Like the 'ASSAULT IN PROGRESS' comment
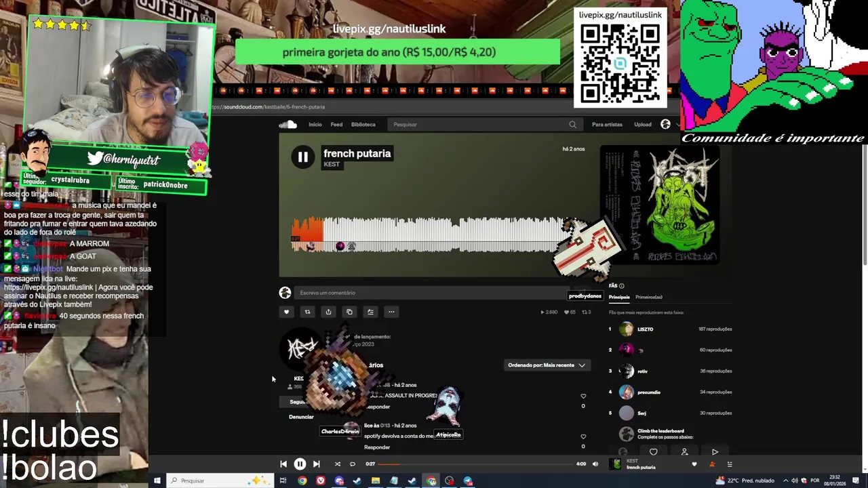Viewport: 868px width, 488px height. pos(583,396)
